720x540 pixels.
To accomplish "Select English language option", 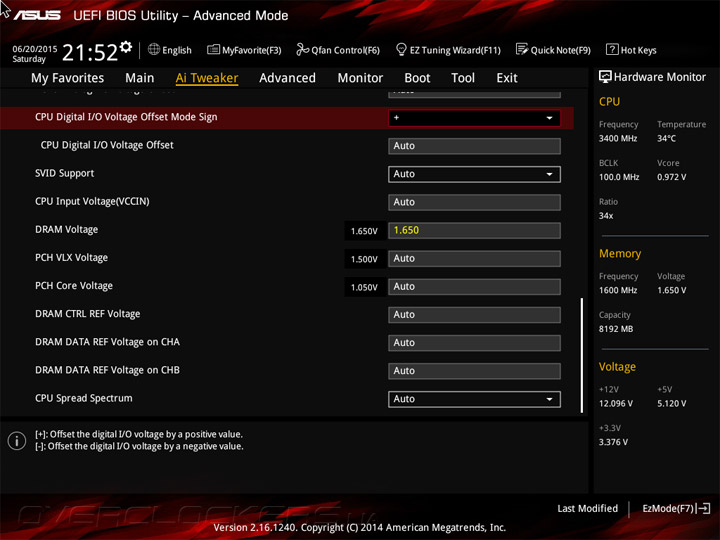I will coord(177,50).
